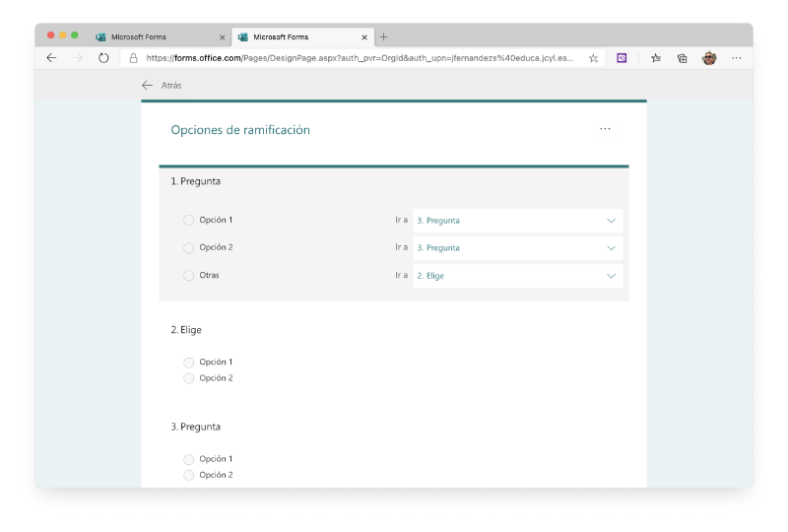Select the second Microsoft Forms tab

(x=302, y=37)
